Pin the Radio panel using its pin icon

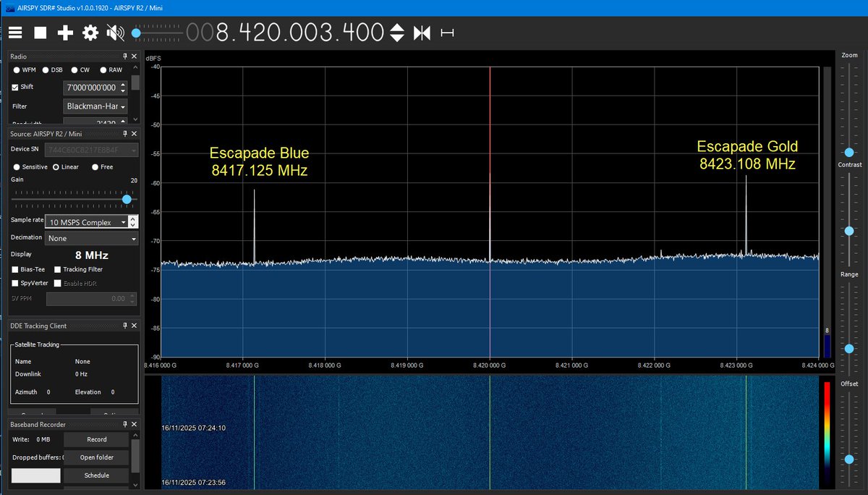click(x=124, y=56)
